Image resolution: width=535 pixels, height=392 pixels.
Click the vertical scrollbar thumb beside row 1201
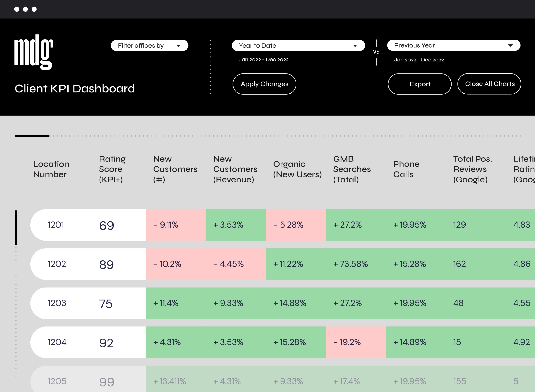tap(16, 227)
